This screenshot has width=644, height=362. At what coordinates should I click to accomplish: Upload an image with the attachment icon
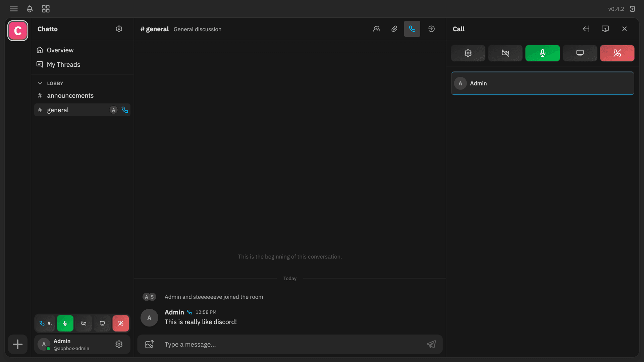point(149,344)
